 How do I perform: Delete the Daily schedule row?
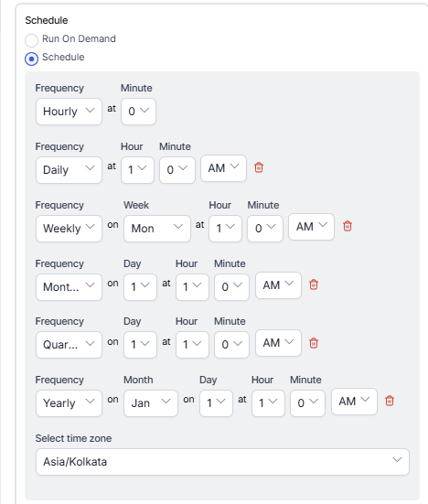(259, 167)
